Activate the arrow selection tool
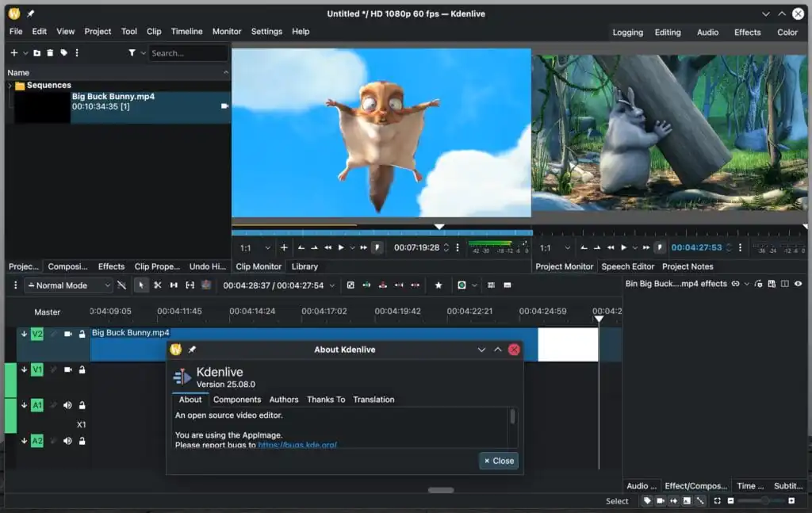 (141, 285)
